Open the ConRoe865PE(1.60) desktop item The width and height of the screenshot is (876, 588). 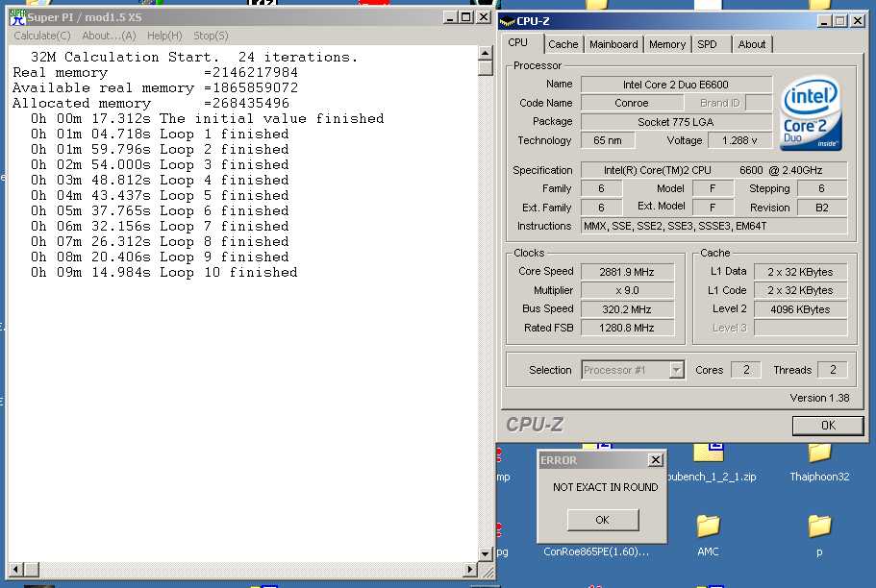pos(596,551)
